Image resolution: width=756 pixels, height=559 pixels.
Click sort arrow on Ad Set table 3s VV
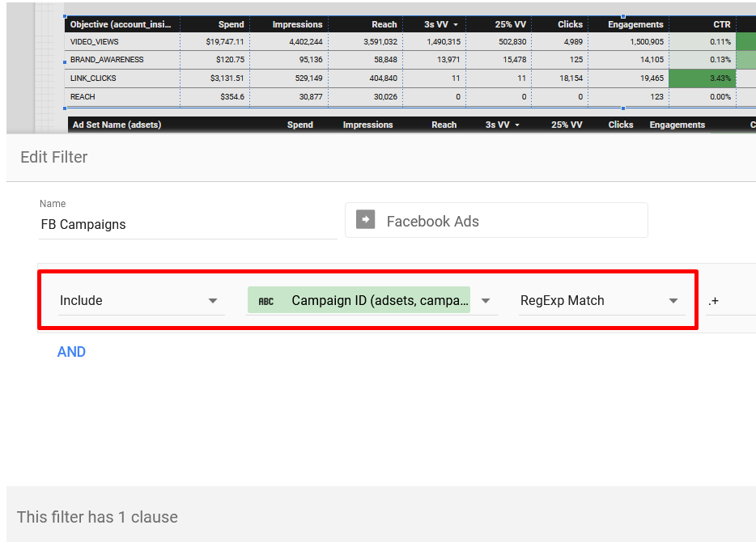(x=517, y=125)
